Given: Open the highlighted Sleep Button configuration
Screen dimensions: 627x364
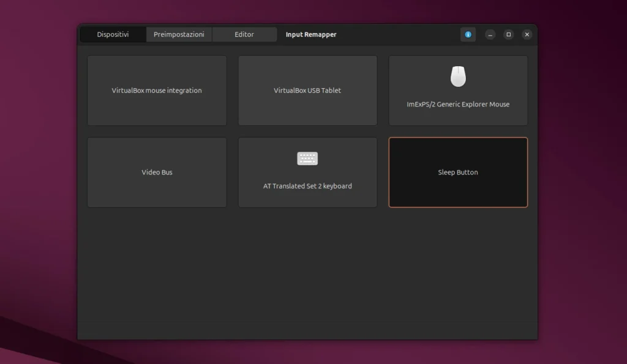Looking at the screenshot, I should 457,172.
